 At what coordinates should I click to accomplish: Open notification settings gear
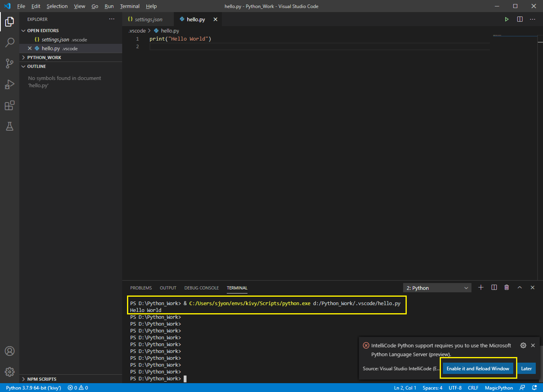(x=523, y=345)
